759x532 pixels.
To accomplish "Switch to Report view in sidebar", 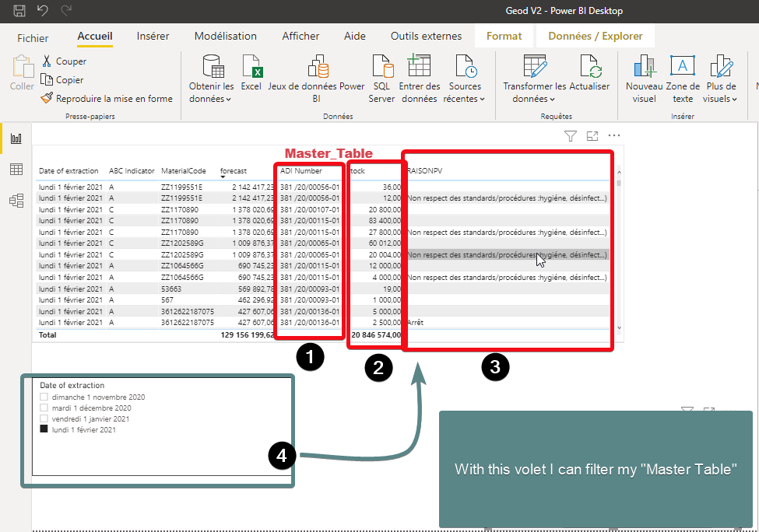I will [16, 138].
